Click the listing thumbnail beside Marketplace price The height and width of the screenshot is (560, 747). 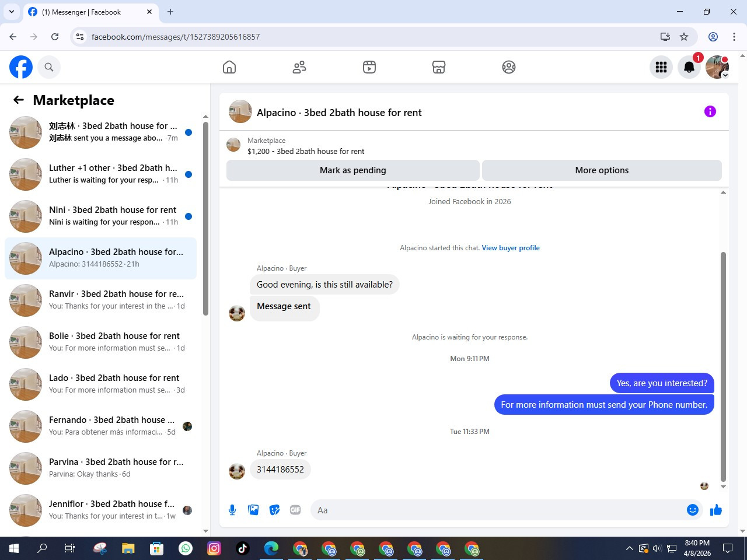(233, 145)
